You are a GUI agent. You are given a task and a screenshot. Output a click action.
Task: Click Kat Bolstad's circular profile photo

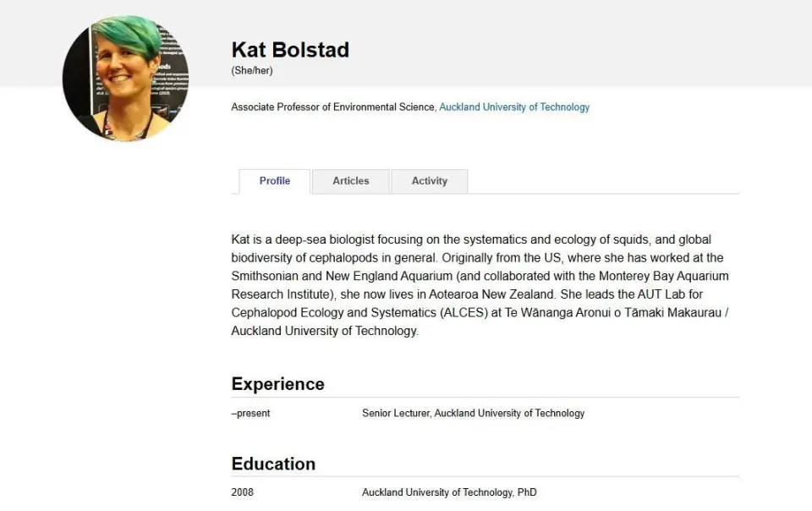point(126,78)
